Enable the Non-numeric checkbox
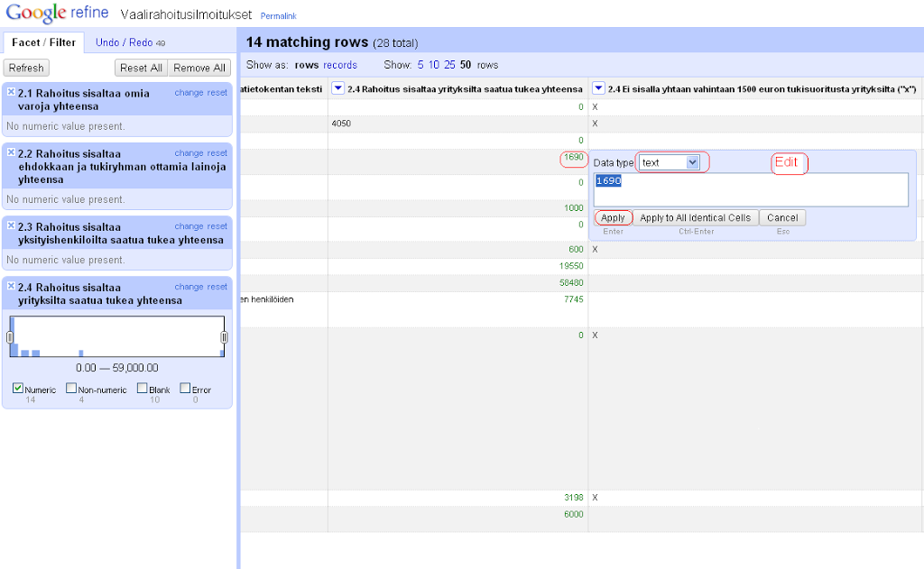This screenshot has width=924, height=569. [x=71, y=389]
